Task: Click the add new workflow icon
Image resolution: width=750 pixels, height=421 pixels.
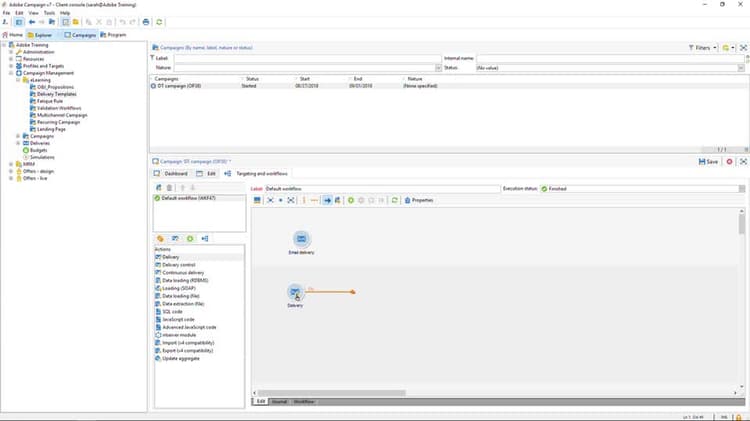Action: coord(159,188)
